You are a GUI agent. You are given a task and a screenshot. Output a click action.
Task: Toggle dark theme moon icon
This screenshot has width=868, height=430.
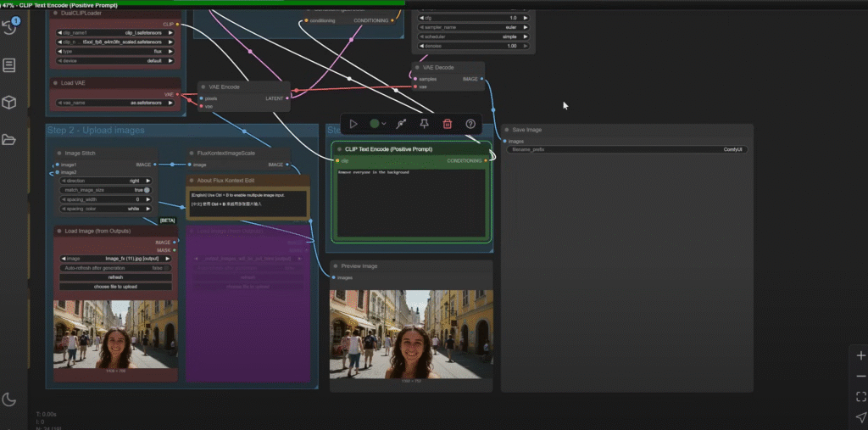point(8,399)
